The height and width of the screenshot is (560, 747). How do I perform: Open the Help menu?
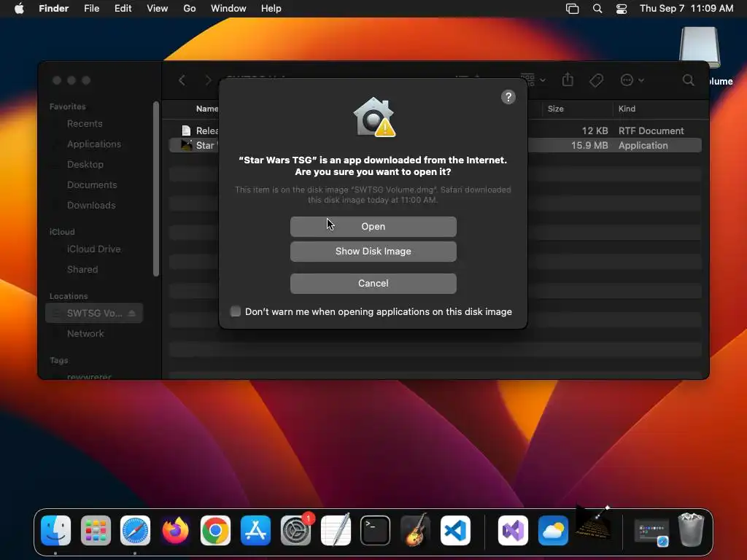coord(271,9)
